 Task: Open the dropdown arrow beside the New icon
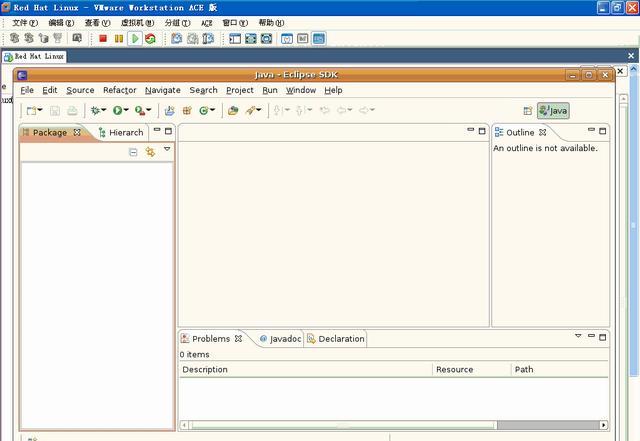[40, 110]
